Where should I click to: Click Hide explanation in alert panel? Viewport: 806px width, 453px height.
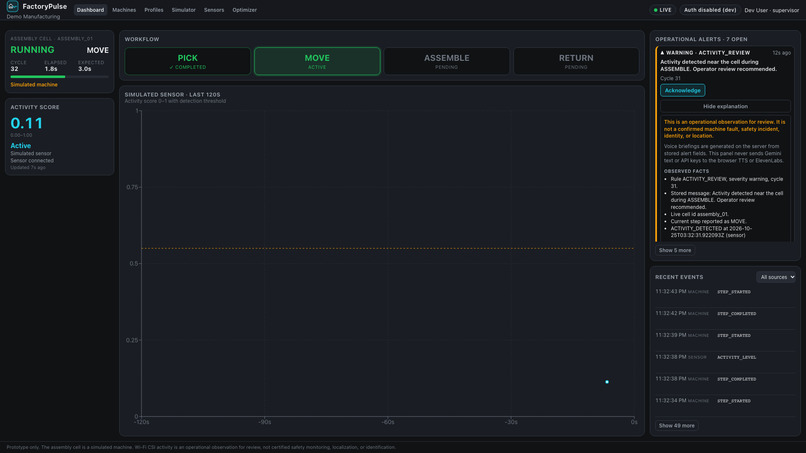click(x=725, y=106)
